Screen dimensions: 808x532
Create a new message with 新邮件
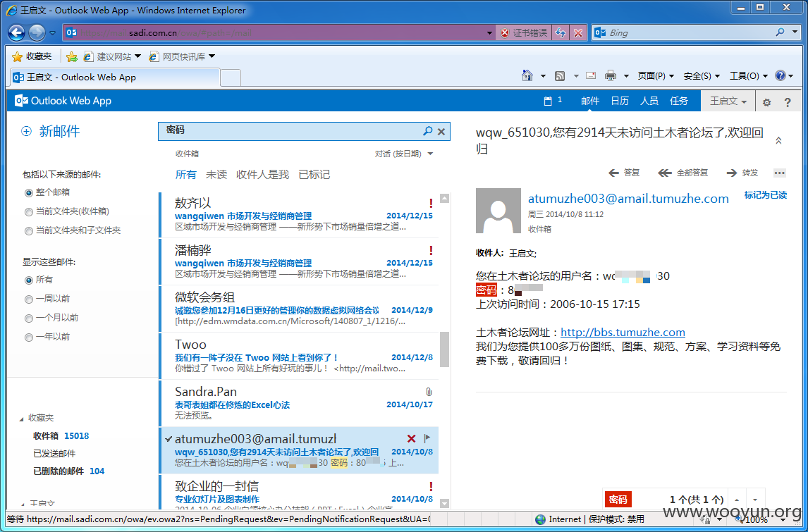pyautogui.click(x=51, y=131)
